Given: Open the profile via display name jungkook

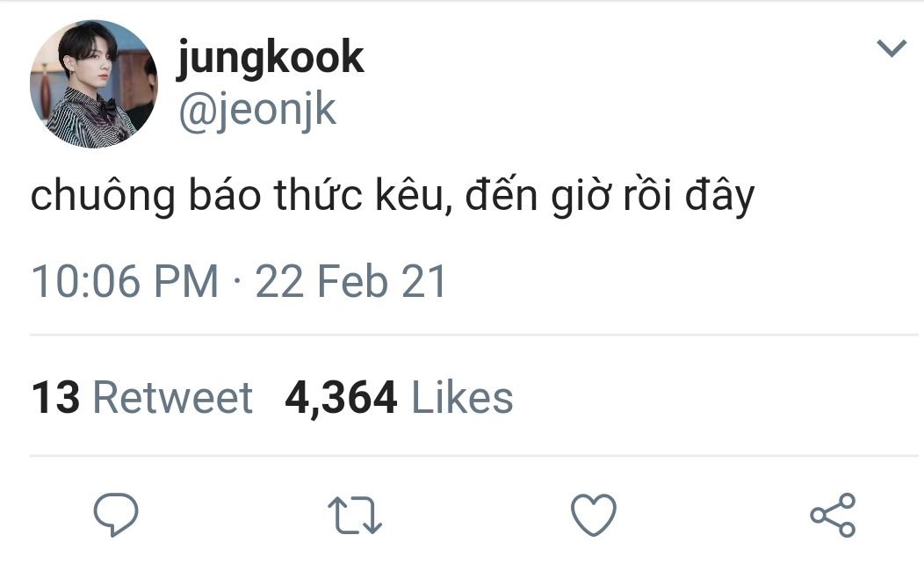Looking at the screenshot, I should coord(271,58).
